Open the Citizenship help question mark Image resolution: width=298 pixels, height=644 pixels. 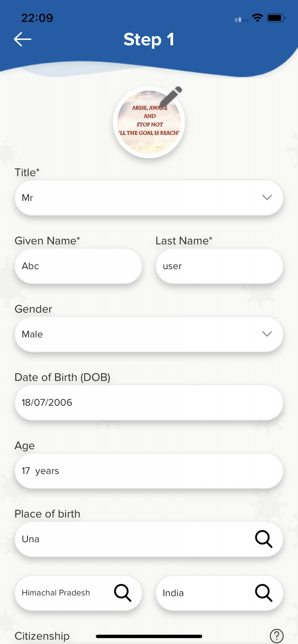click(276, 636)
